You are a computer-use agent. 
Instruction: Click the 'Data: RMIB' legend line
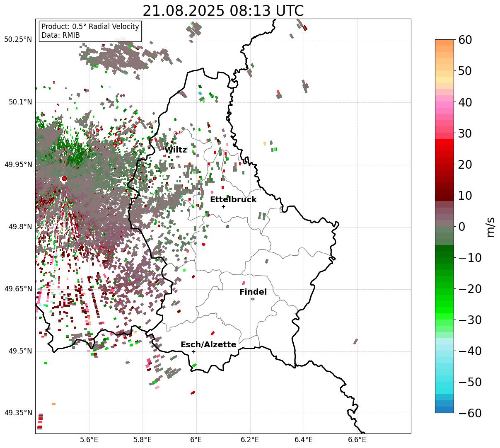[60, 35]
